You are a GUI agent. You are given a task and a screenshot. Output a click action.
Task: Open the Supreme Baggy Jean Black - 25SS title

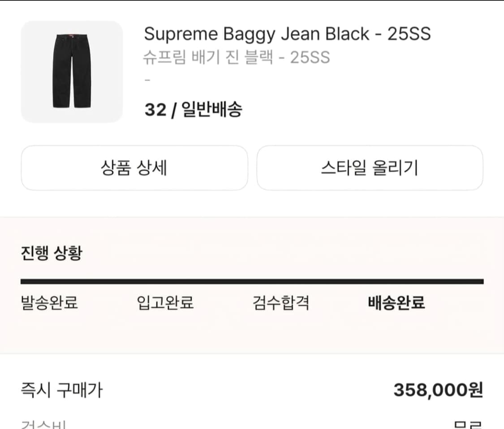[x=288, y=34]
